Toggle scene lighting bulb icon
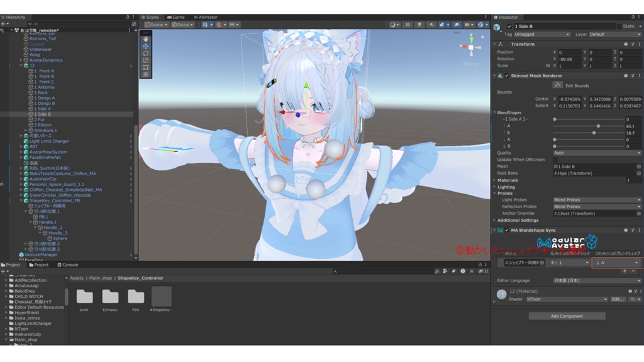Viewport: 644px width, 362px height. tap(419, 25)
